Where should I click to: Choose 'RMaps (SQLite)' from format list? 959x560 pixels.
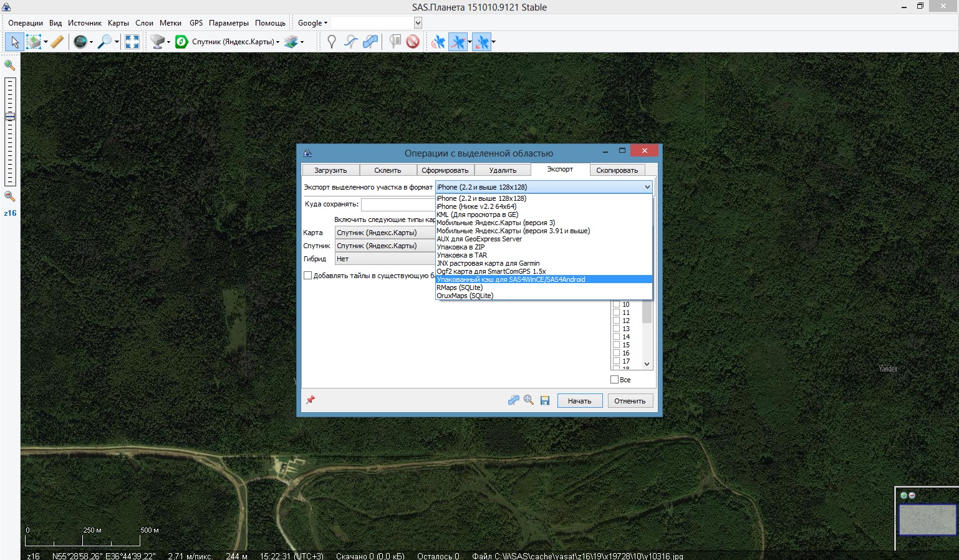460,287
